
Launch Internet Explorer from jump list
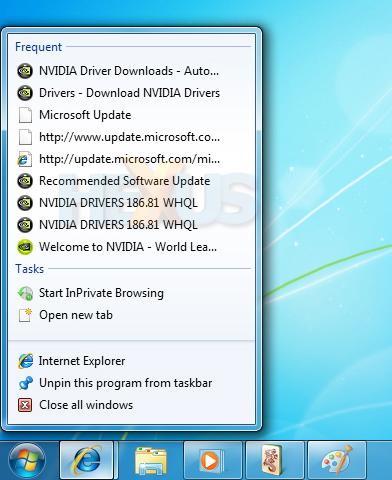[131, 361]
